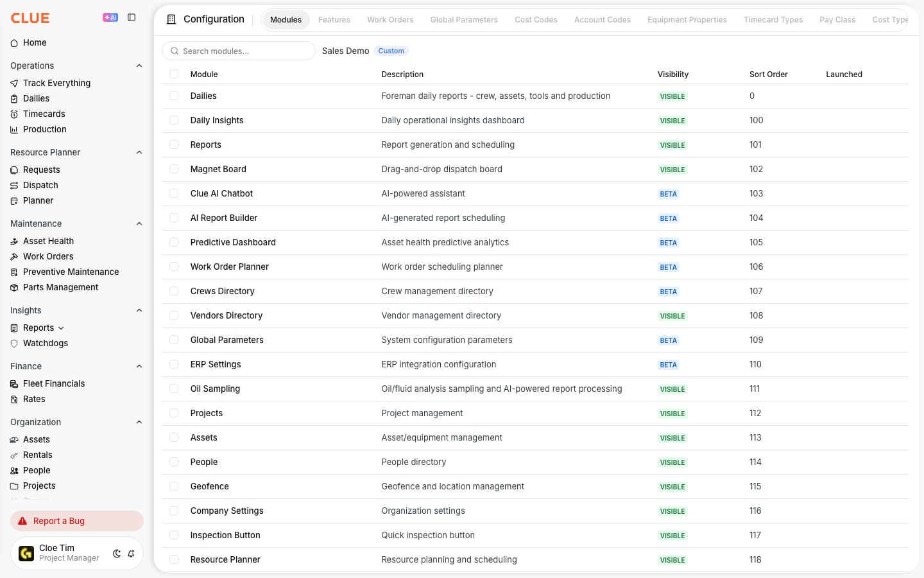This screenshot has height=578, width=924.
Task: Click the Dispatch icon in sidebar
Action: pyautogui.click(x=14, y=186)
